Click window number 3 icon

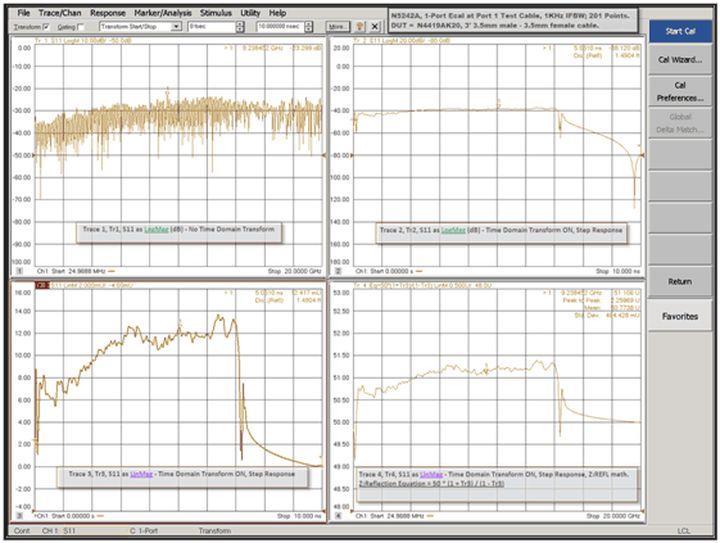(19, 516)
